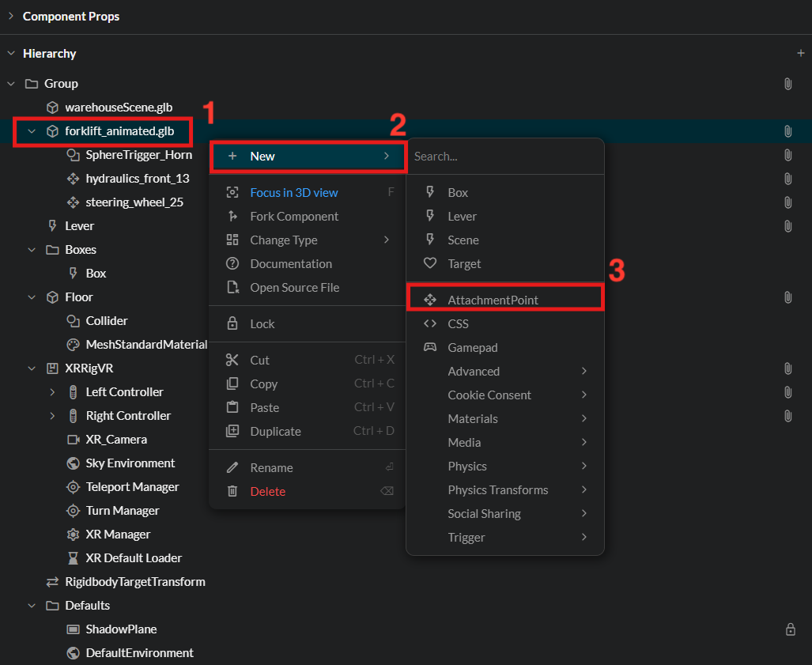
Task: Toggle the lock on the ShadowPlane row
Action: point(790,629)
